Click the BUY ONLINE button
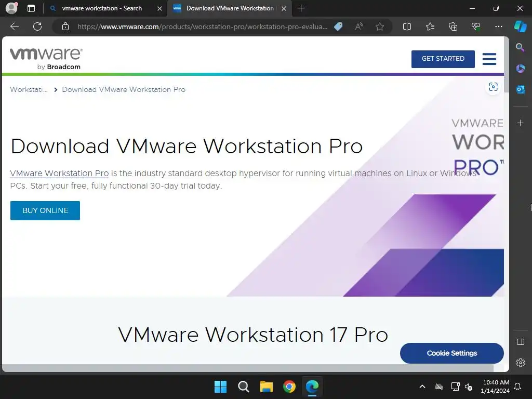The width and height of the screenshot is (532, 399). [x=45, y=210]
